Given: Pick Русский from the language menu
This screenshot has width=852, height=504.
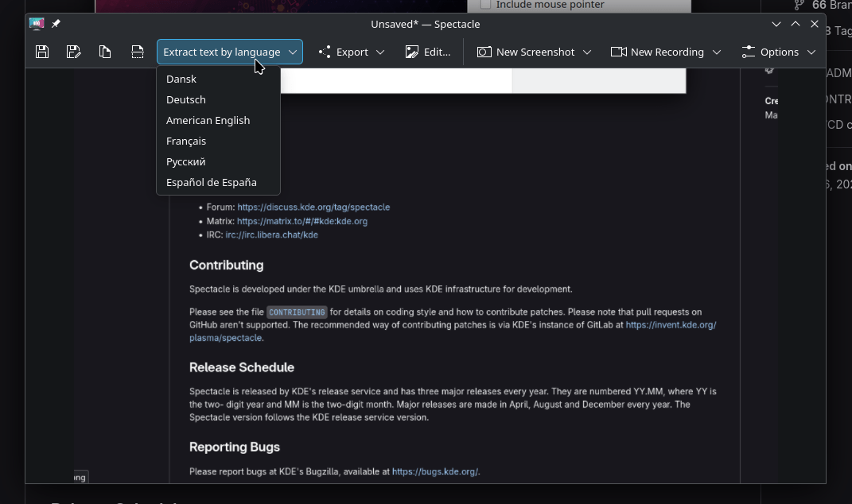Looking at the screenshot, I should point(186,161).
